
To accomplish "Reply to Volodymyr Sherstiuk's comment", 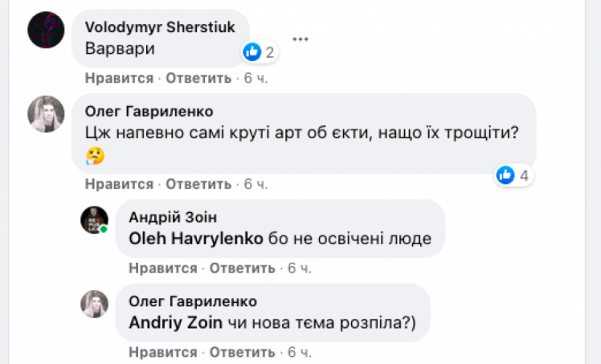I will point(199,79).
